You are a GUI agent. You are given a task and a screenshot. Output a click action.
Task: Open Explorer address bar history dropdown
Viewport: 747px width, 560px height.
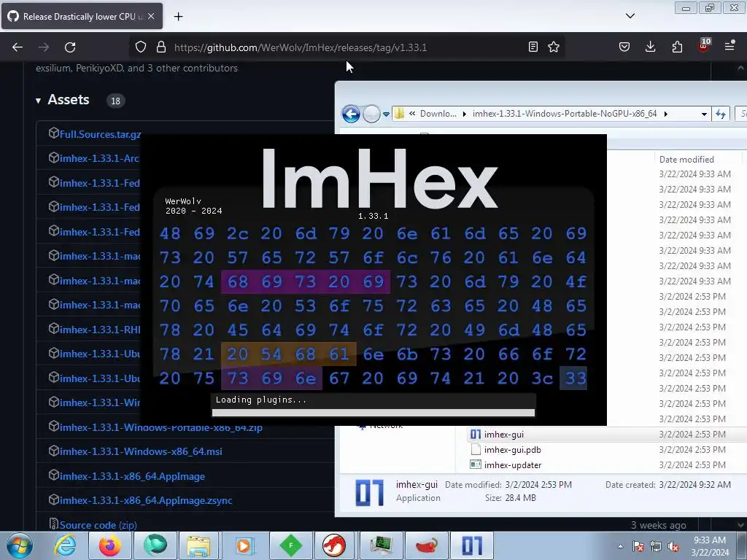pyautogui.click(x=704, y=114)
